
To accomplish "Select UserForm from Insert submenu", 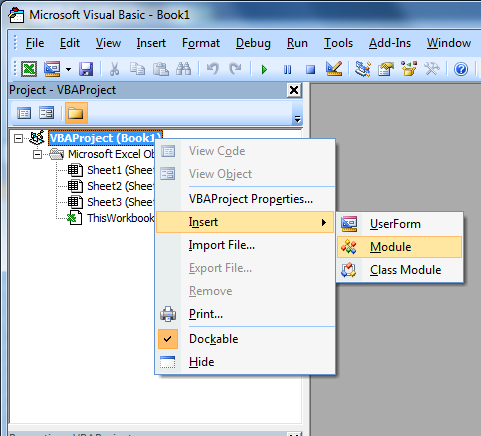I will (400, 224).
